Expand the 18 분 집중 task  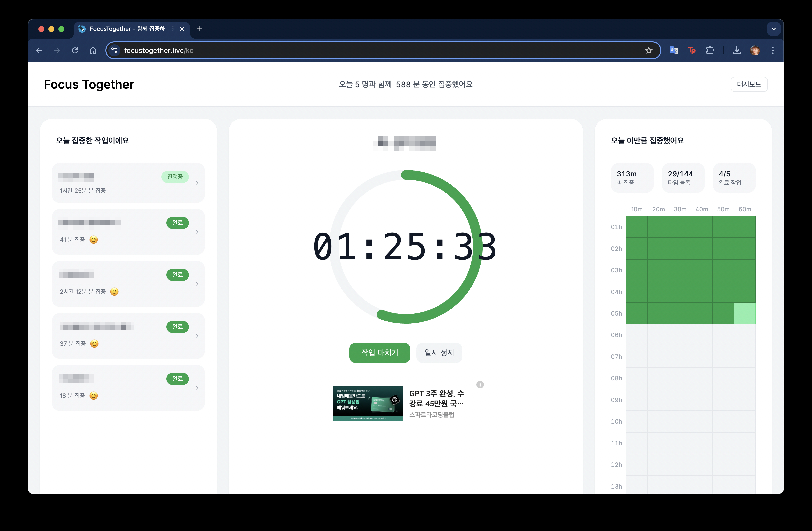(x=197, y=388)
